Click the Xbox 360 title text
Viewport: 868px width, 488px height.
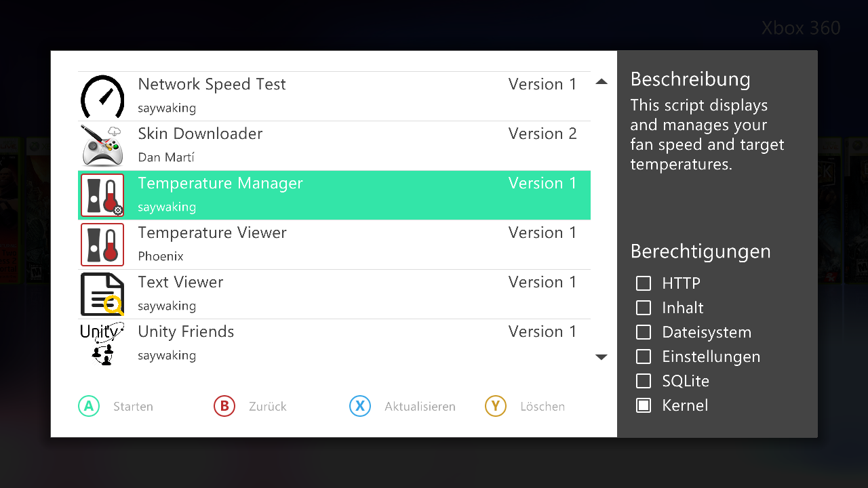(x=801, y=28)
